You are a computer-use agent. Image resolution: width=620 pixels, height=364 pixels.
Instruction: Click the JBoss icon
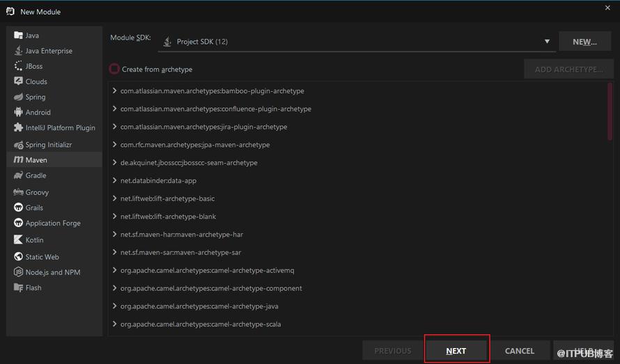click(18, 66)
